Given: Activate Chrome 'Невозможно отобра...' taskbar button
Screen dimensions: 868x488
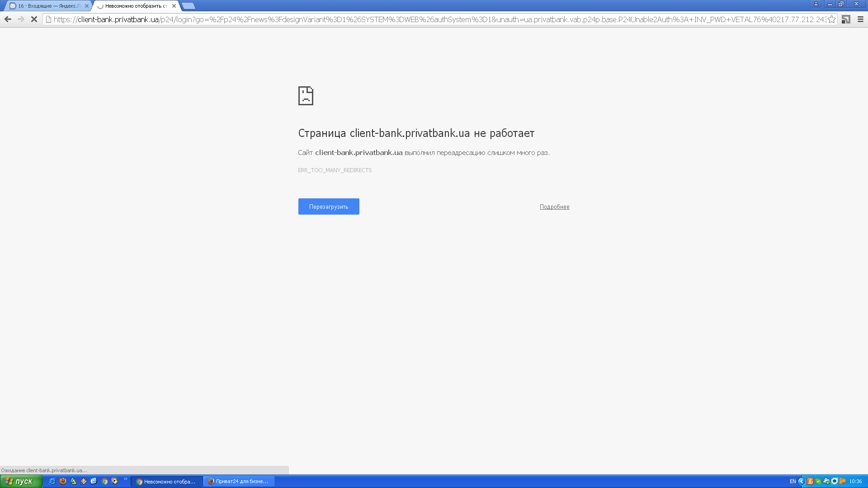Looking at the screenshot, I should coord(167,482).
